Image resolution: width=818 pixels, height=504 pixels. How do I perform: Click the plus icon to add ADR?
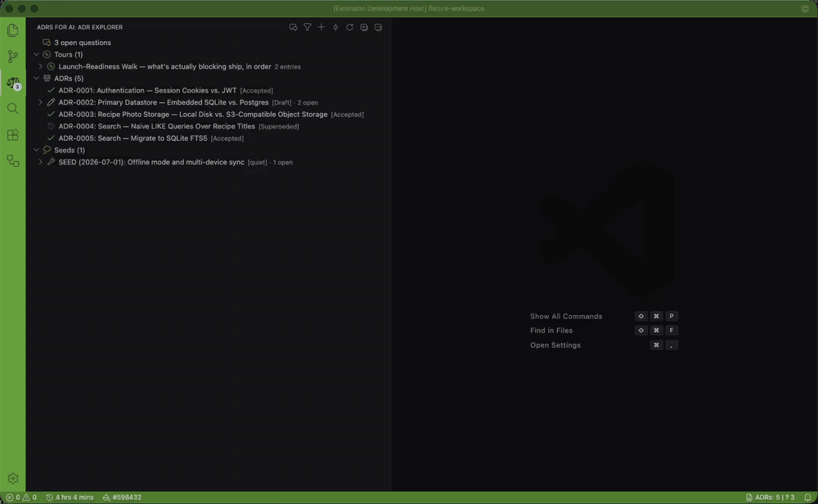click(x=321, y=27)
